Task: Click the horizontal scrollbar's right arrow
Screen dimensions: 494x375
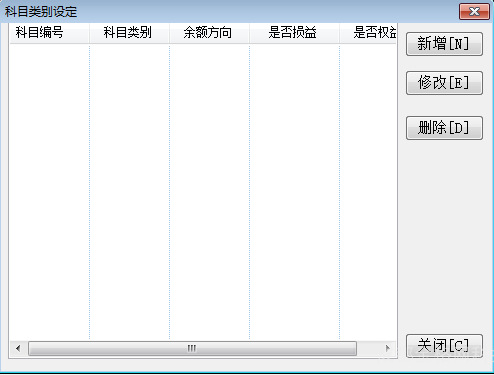Action: coord(387,348)
